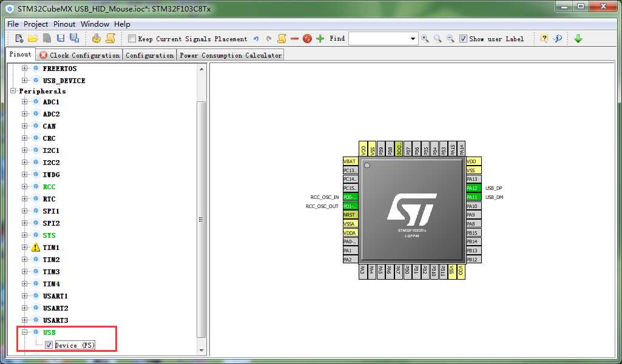Screen dimensions: 622x364
Task: Select the CRC tree item
Action: pos(49,138)
